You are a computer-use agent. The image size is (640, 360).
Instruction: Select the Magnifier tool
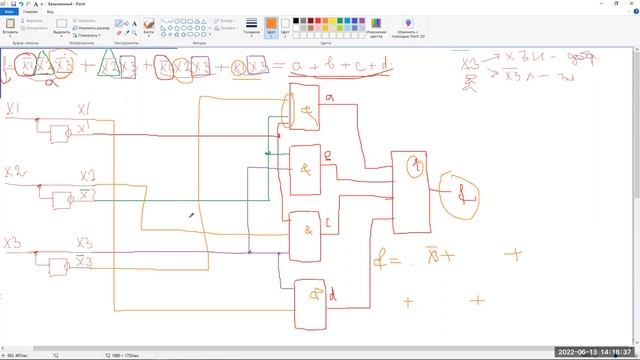134,32
